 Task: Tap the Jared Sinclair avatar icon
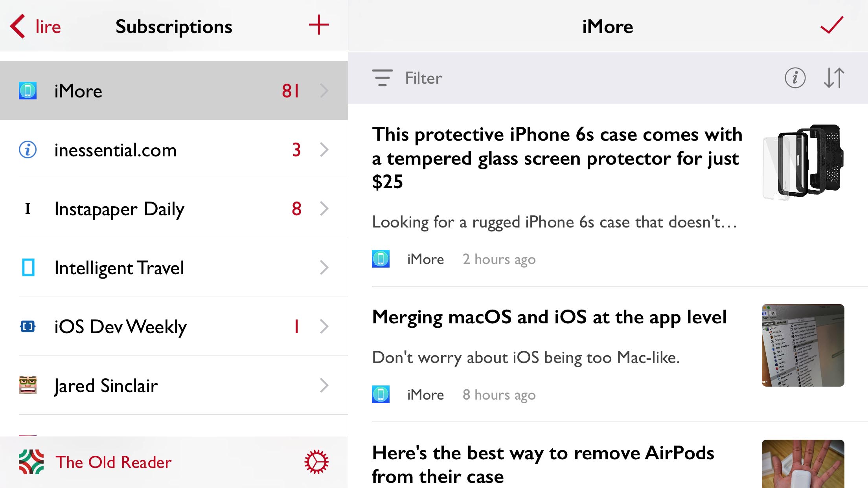tap(28, 385)
